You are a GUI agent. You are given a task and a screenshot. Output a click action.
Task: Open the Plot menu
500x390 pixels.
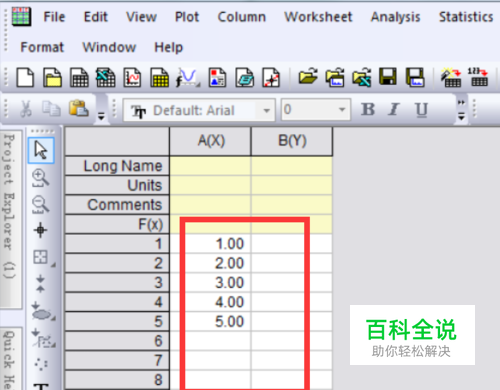click(x=187, y=17)
